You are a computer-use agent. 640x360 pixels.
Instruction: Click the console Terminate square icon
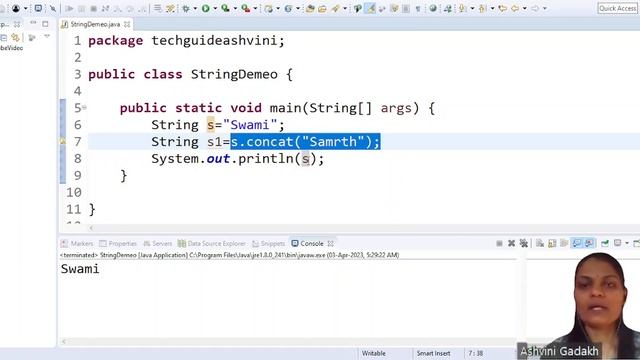[x=499, y=244]
